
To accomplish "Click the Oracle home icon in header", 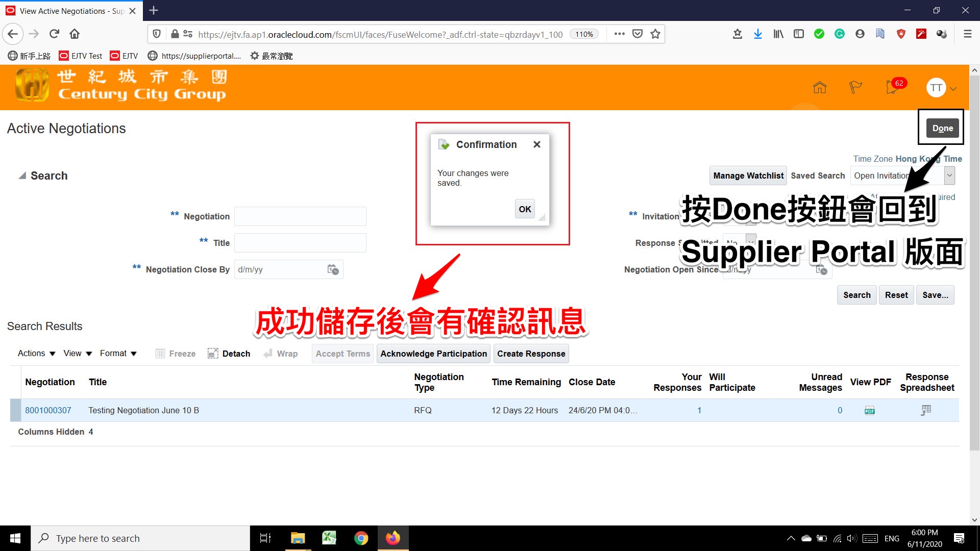I will (820, 88).
